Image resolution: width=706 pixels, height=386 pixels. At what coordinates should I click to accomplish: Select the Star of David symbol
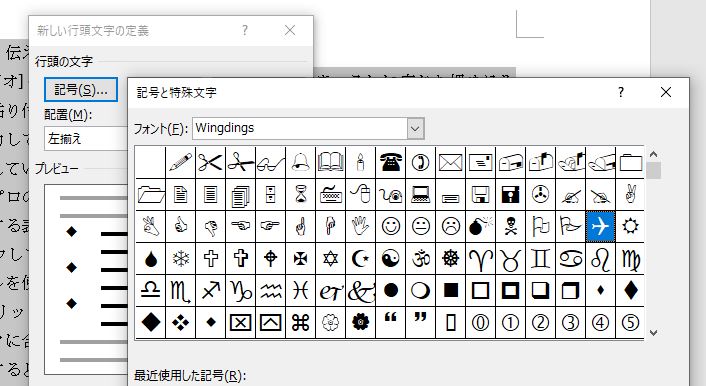click(330, 259)
